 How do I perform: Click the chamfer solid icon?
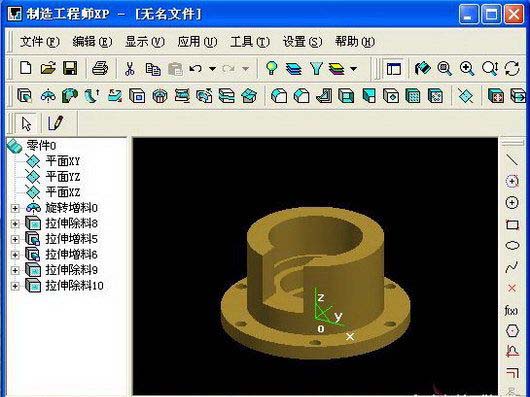click(x=301, y=96)
